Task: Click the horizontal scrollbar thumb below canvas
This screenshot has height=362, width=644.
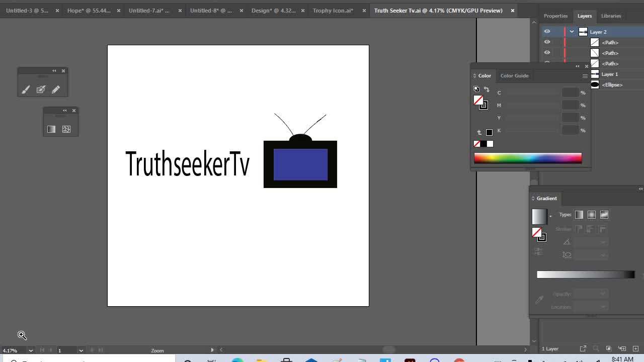Action: [x=389, y=350]
